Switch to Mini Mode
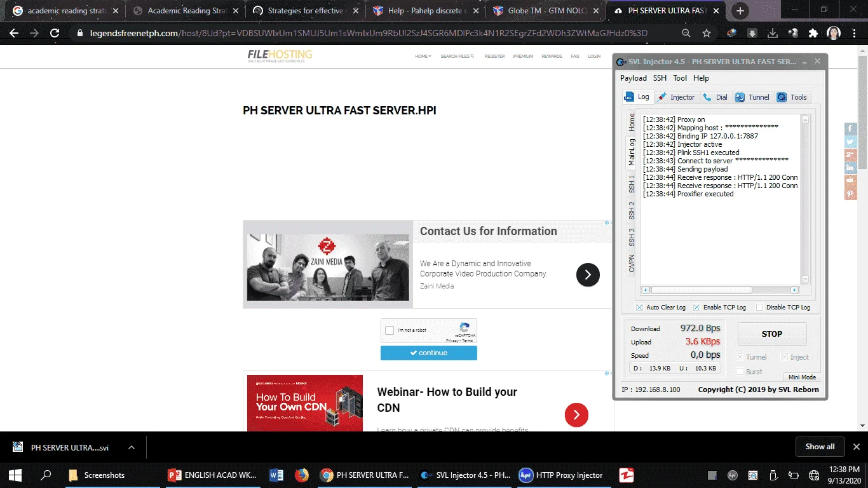Image resolution: width=868 pixels, height=488 pixels. tap(802, 377)
